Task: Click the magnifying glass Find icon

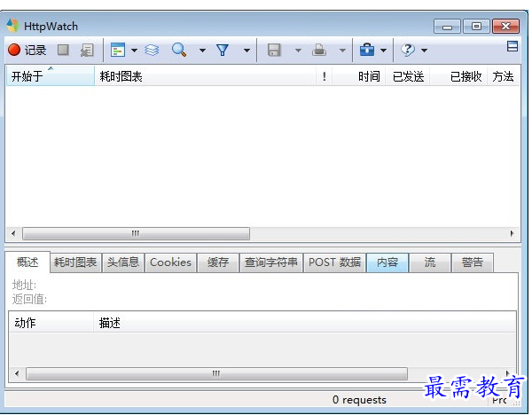Action: [x=179, y=50]
